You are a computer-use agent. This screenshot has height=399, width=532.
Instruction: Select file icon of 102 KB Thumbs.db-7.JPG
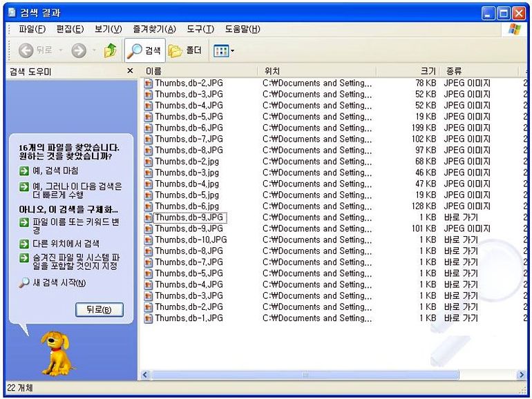(148, 139)
